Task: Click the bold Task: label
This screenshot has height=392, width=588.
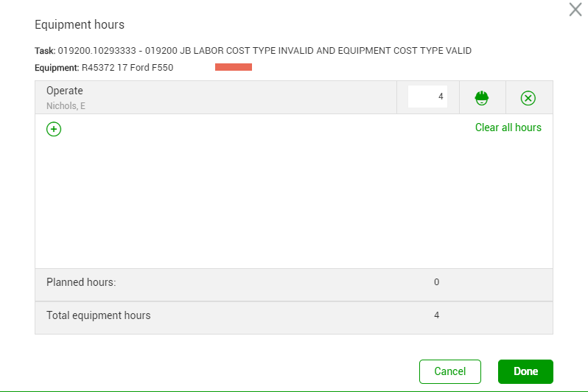Action: (45, 51)
